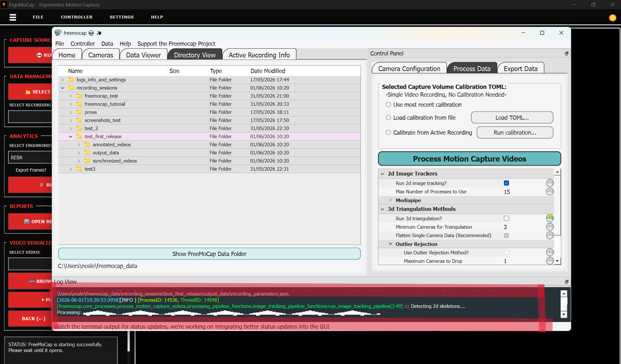Screen dimensions: 621x364
Task: Expand the annotated_videos folder
Action: (x=79, y=144)
